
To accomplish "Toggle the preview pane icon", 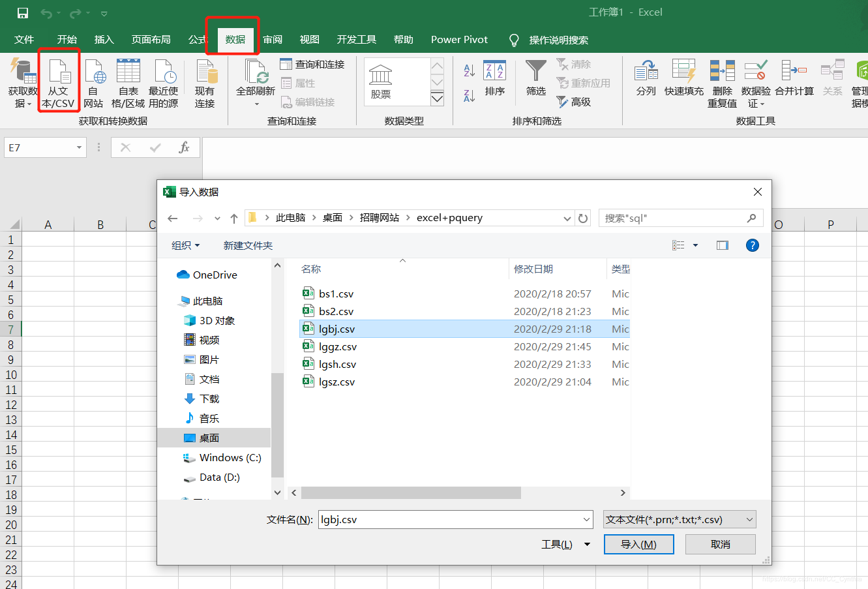I will coord(723,245).
